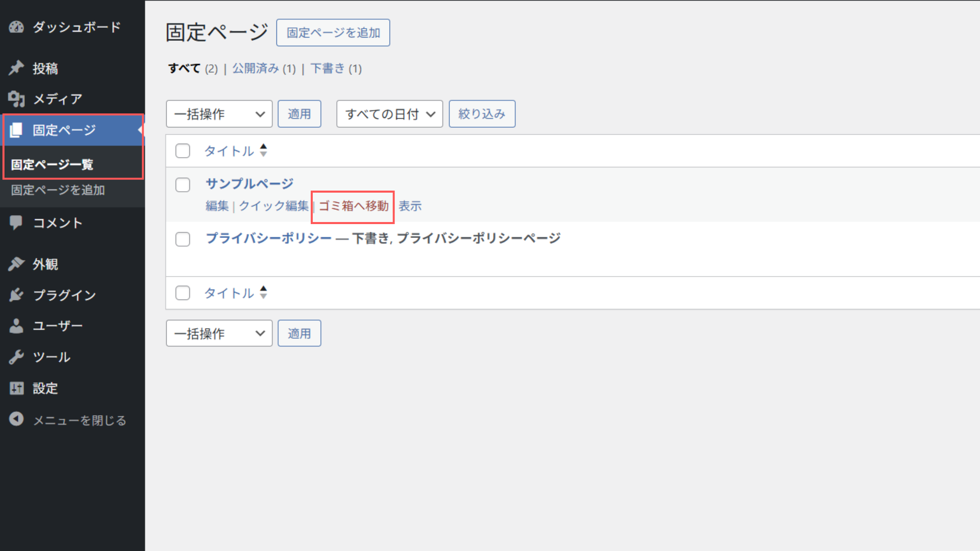Open the 外観 paintbrush icon
Viewport: 980px width, 551px height.
[x=16, y=264]
